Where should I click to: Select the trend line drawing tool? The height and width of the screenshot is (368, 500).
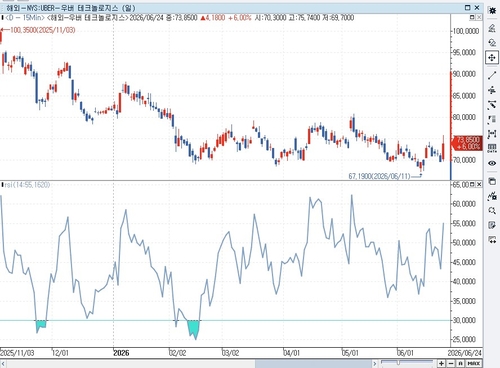(492, 75)
